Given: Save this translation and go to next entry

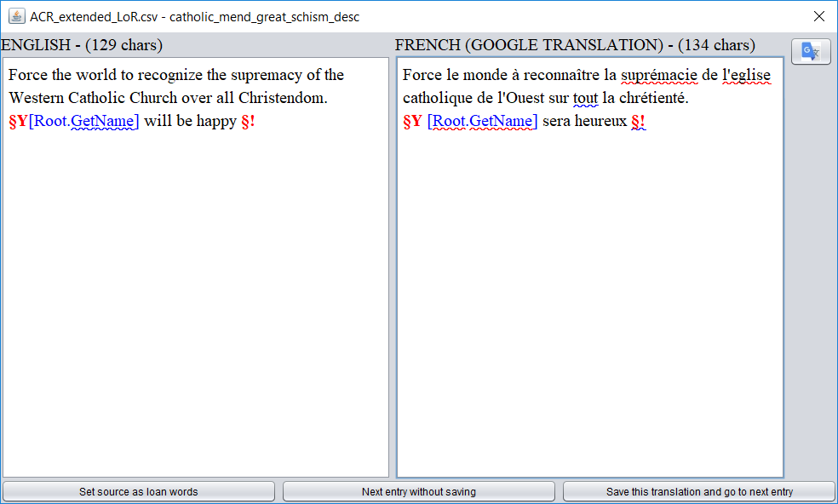Looking at the screenshot, I should pos(699,492).
